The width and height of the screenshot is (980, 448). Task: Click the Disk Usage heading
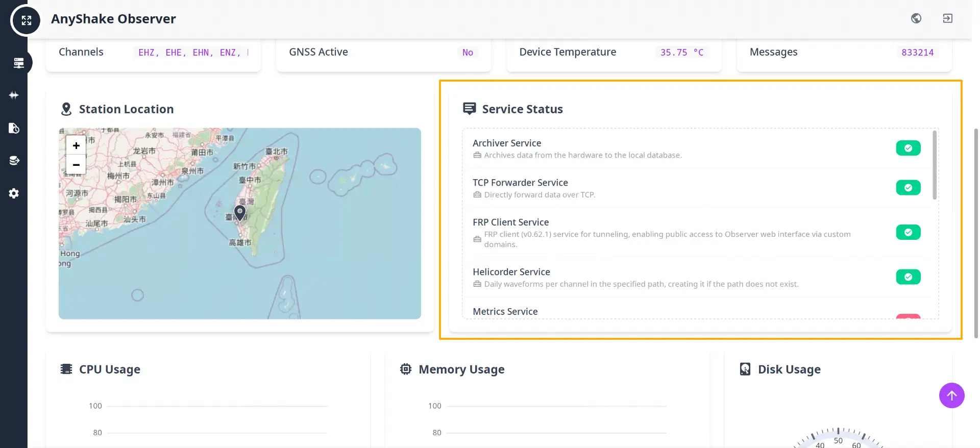[789, 369]
